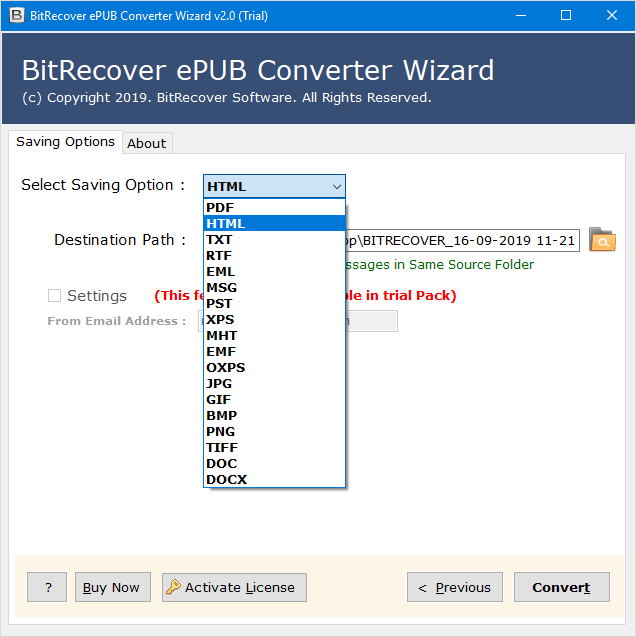
Task: Select JPG as the output format
Action: click(274, 384)
